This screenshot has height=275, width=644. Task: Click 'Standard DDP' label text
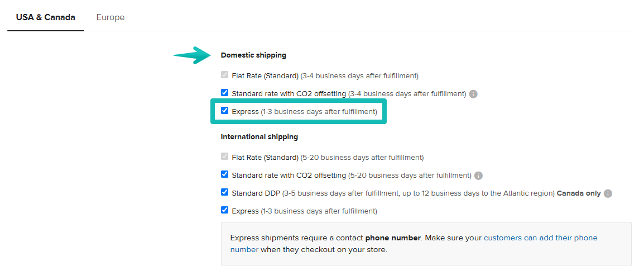point(255,193)
